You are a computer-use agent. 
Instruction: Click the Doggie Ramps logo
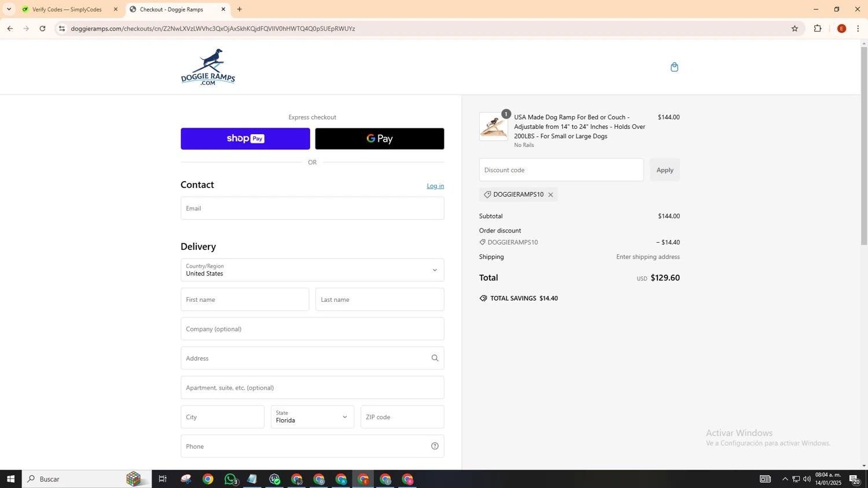(208, 67)
